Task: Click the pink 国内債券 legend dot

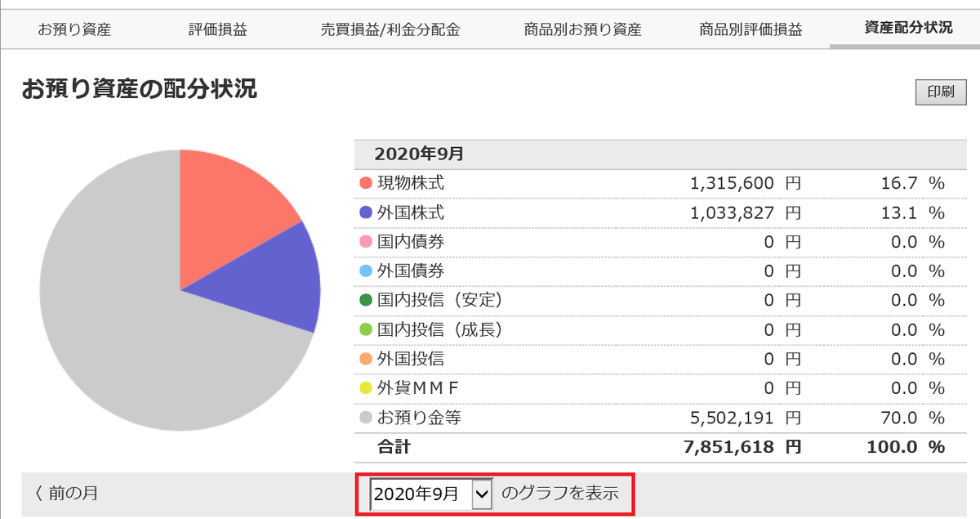Action: (366, 242)
